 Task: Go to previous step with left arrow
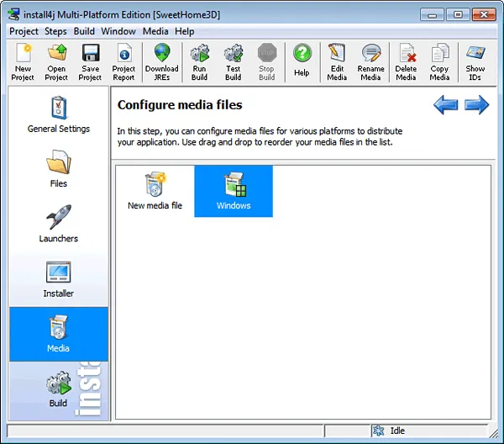(446, 104)
